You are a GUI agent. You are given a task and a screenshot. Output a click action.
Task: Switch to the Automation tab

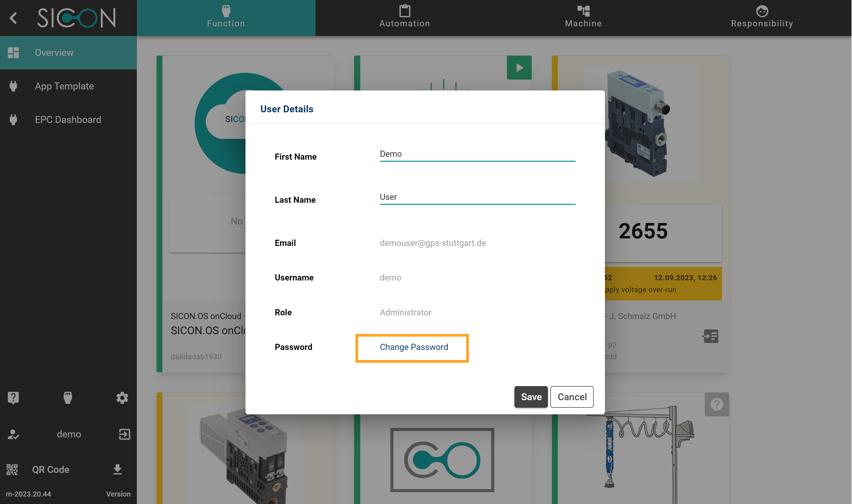(405, 17)
